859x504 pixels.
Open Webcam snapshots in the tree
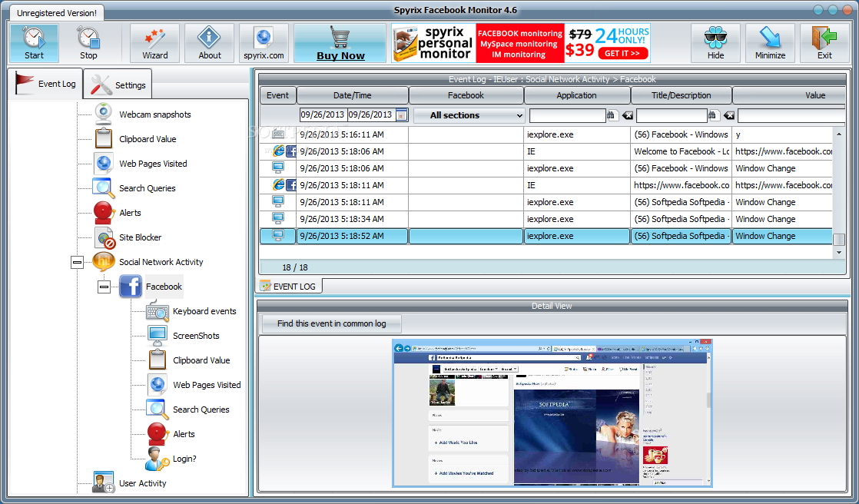155,114
